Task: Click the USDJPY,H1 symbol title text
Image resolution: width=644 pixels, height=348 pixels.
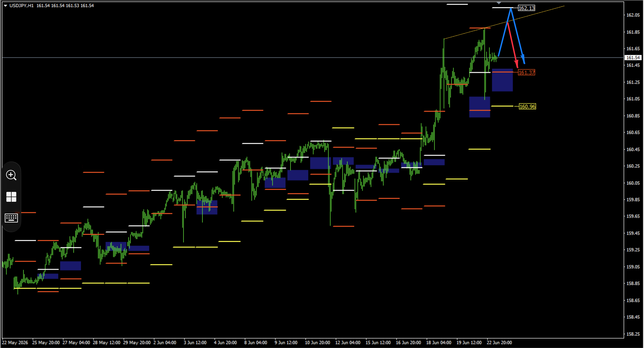Action: coord(21,5)
